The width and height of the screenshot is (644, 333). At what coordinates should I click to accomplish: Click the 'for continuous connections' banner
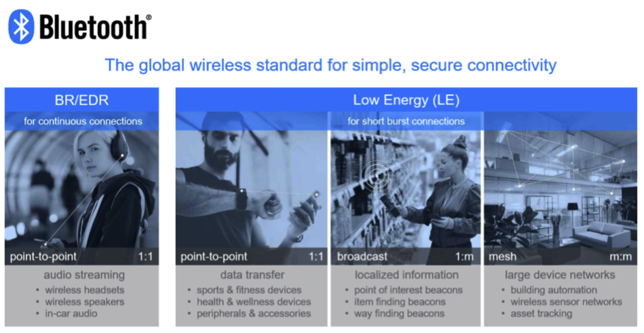82,121
